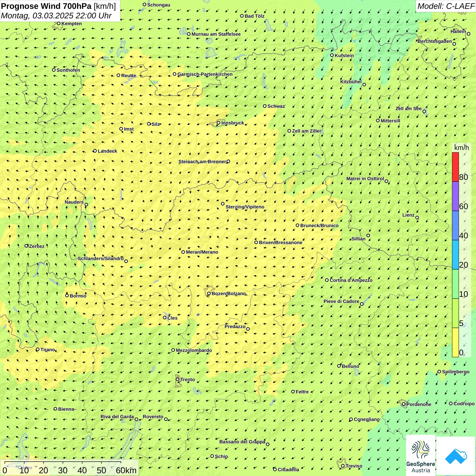The width and height of the screenshot is (476, 476).
Task: Click the light blue 20-40 legend swatch
Action: (455, 255)
